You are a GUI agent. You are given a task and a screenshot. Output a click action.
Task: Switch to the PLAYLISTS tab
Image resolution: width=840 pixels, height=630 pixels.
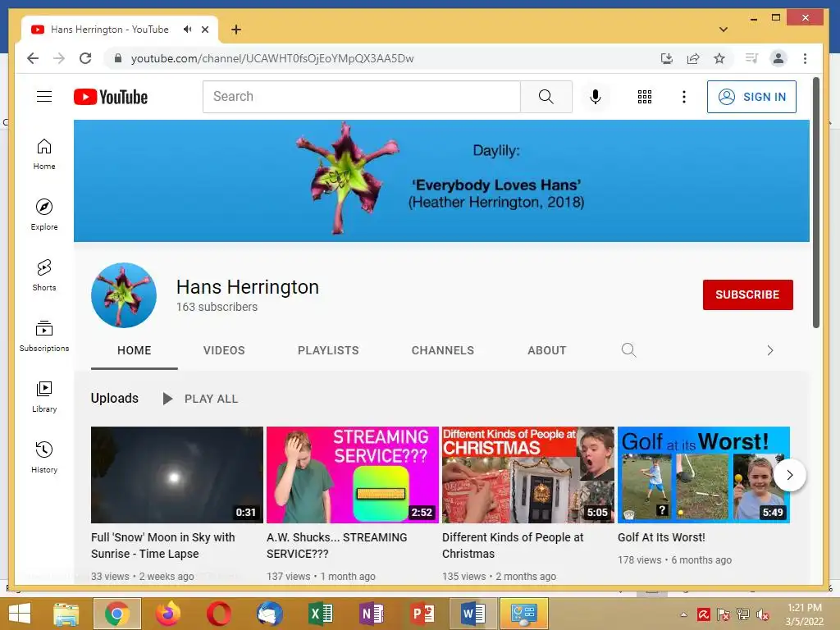pos(328,351)
